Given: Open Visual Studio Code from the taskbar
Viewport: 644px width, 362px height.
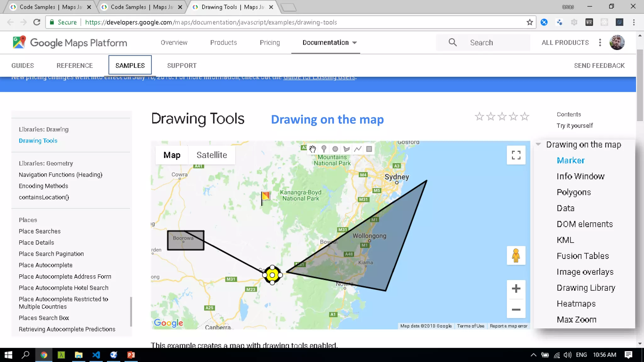Looking at the screenshot, I should 96,355.
